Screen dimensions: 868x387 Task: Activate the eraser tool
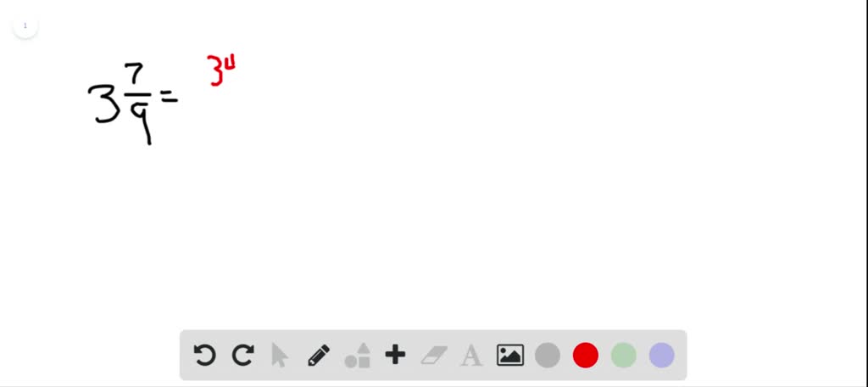point(433,356)
